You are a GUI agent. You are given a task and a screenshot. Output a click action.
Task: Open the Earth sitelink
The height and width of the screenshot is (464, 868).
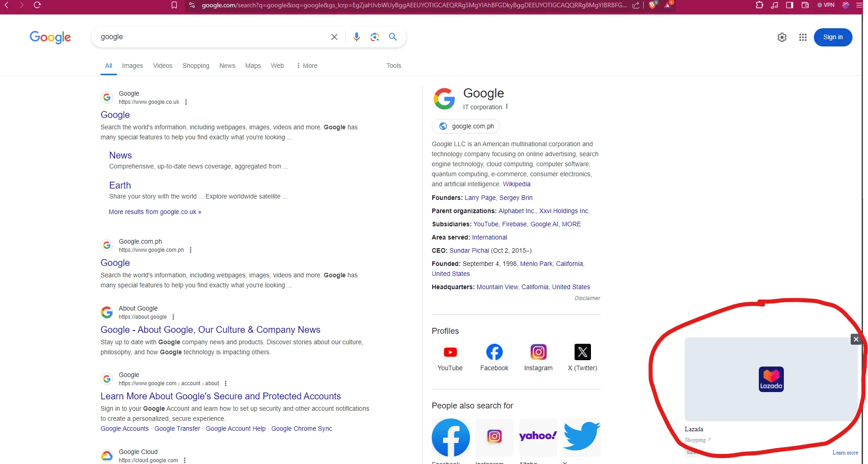pyautogui.click(x=120, y=185)
